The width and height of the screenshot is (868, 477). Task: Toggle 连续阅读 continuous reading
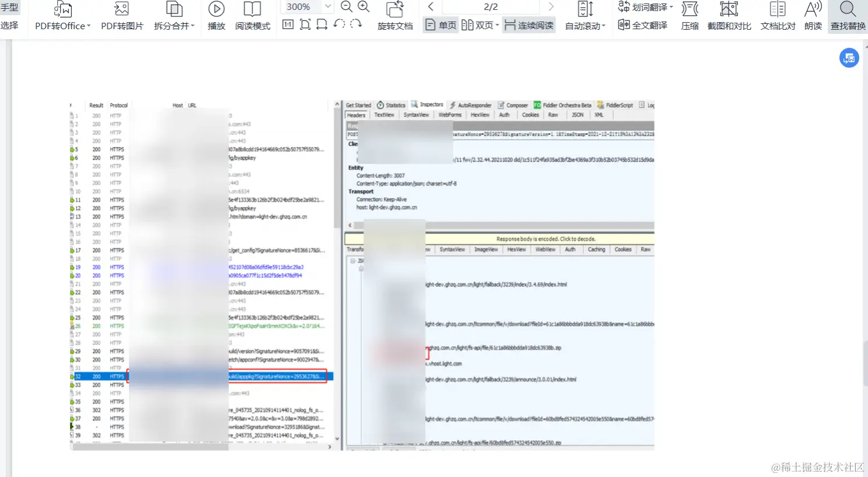(529, 25)
